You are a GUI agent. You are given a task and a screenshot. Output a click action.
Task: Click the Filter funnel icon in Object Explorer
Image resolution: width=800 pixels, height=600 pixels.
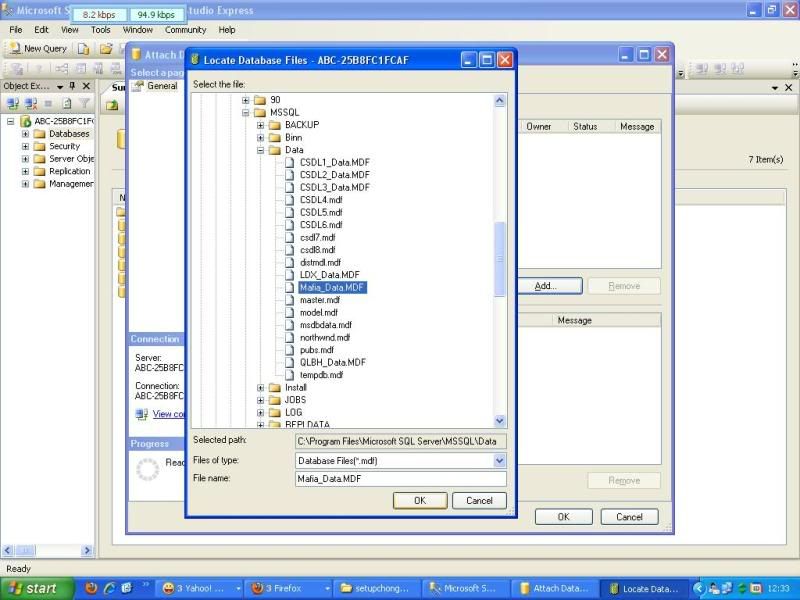85,104
